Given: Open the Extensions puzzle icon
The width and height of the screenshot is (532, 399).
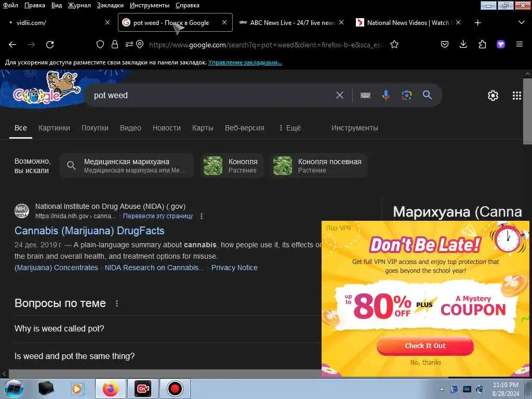Looking at the screenshot, I should click(x=482, y=45).
